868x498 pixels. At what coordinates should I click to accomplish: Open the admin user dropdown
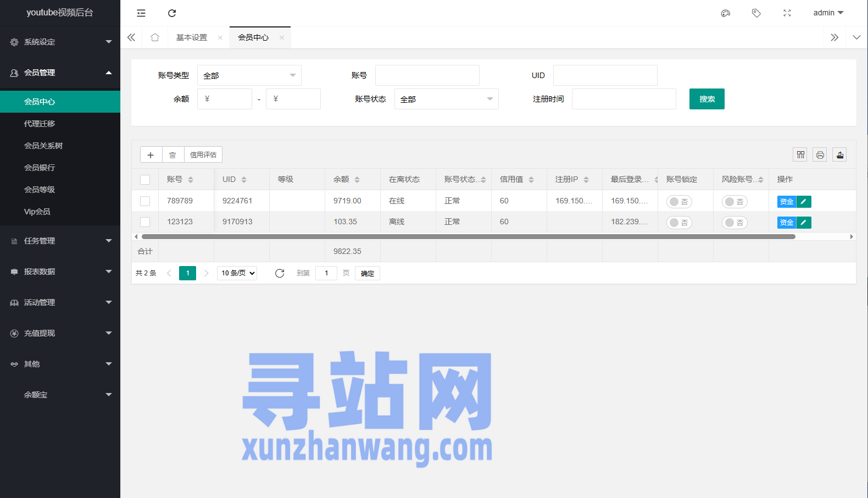[x=828, y=13]
